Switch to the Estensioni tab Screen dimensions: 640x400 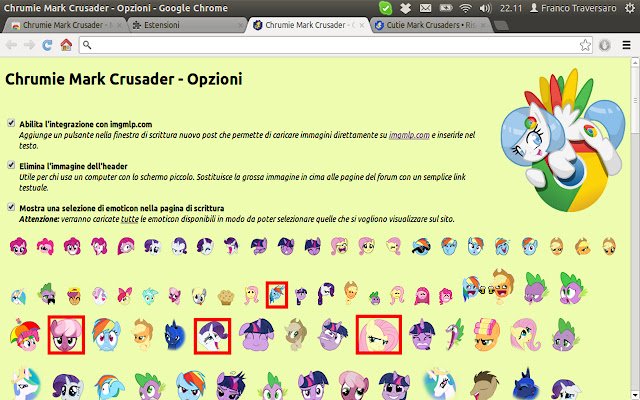pos(186,25)
